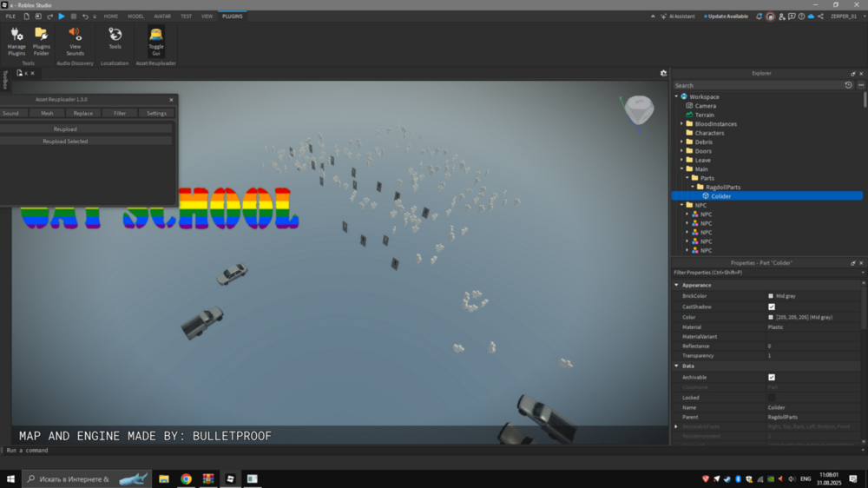Open the AI Assistant
Viewport: 868px width, 488px height.
coord(678,16)
